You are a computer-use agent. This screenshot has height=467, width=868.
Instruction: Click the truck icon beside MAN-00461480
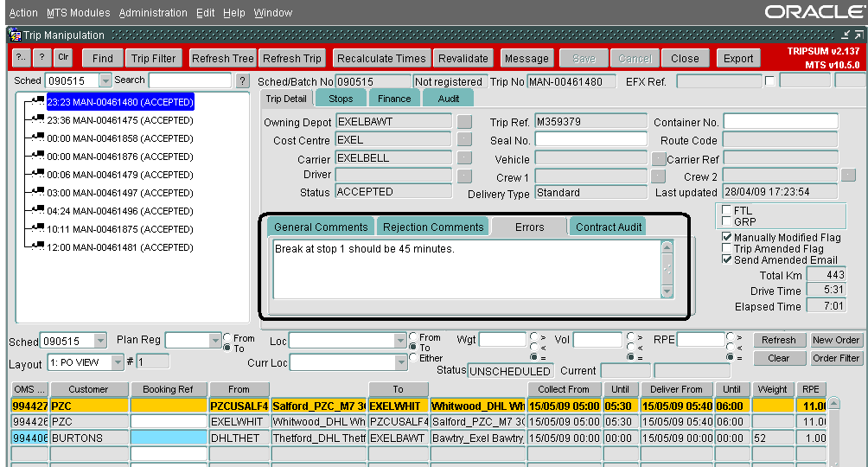[38, 101]
